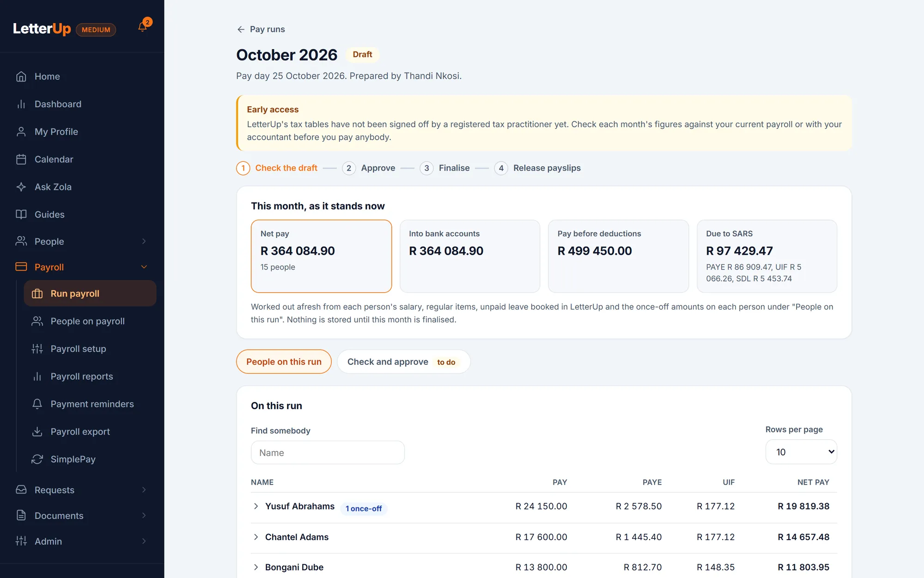Click the Requests inbox icon
Screen dimensions: 924x578
point(21,490)
